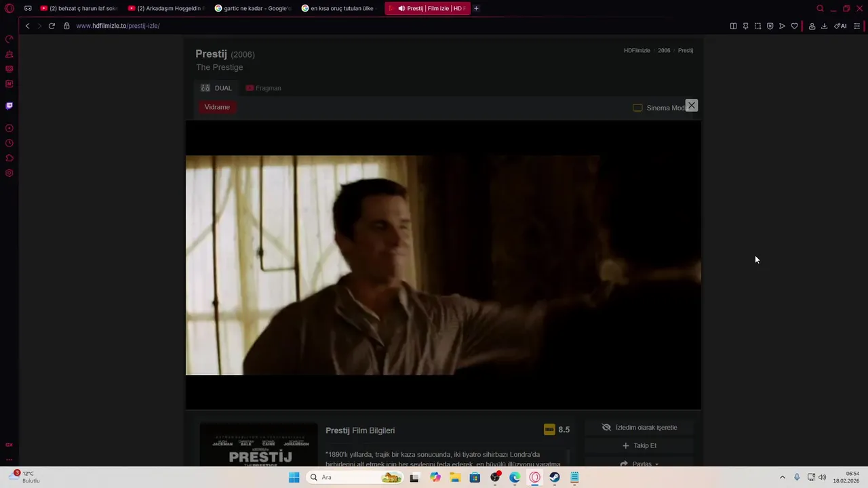
Task: Open the Prestij breadcrumb link
Action: (x=686, y=51)
